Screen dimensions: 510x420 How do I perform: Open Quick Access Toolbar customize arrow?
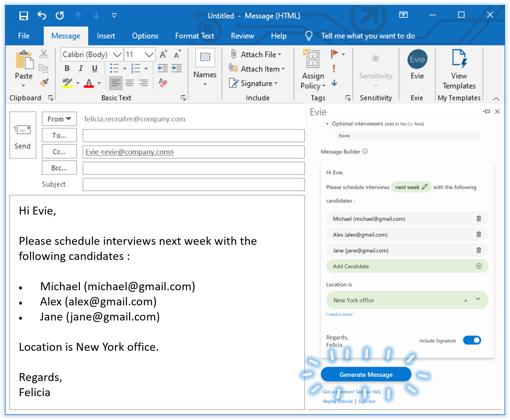(x=114, y=16)
